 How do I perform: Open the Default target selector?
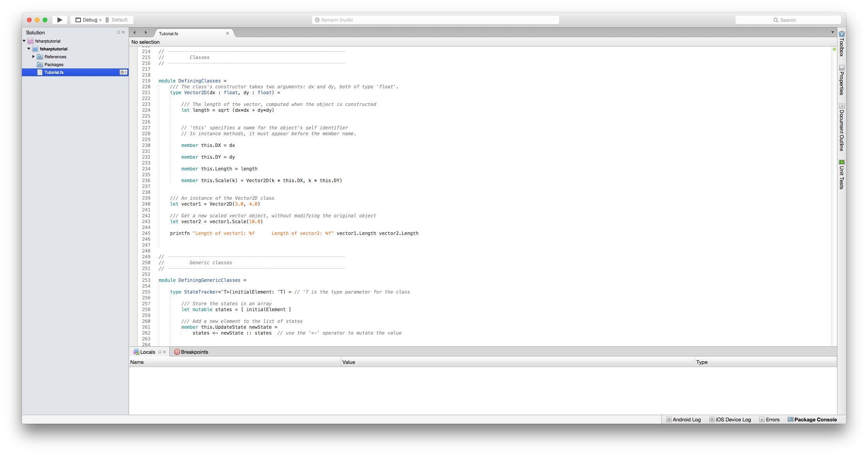(117, 20)
